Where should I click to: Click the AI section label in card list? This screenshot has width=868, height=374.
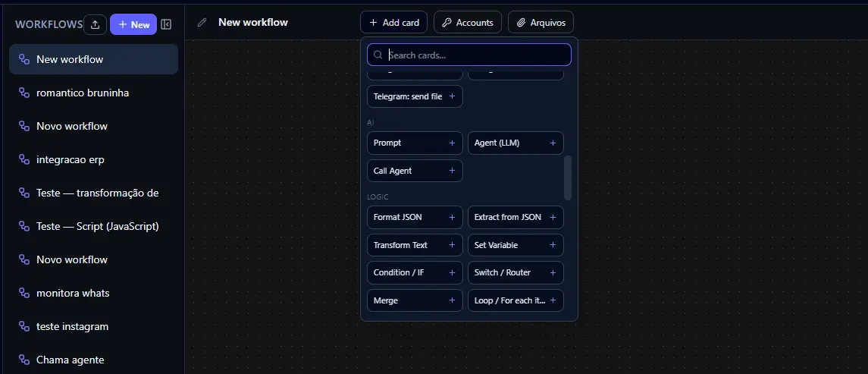point(371,122)
